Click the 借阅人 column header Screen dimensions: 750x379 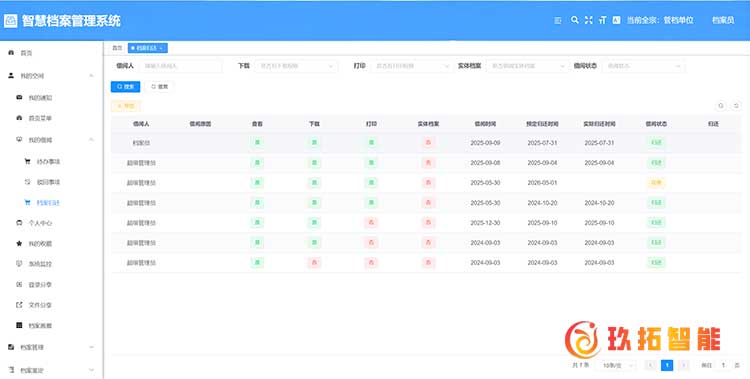[141, 123]
